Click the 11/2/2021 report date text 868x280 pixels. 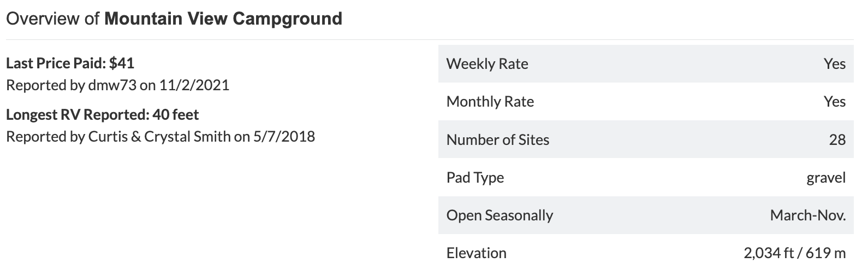(x=194, y=85)
